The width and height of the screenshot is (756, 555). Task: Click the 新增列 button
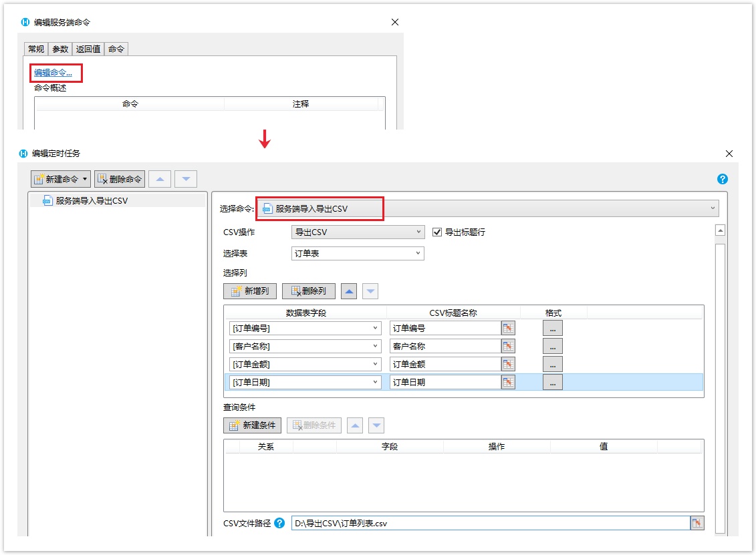coord(250,291)
